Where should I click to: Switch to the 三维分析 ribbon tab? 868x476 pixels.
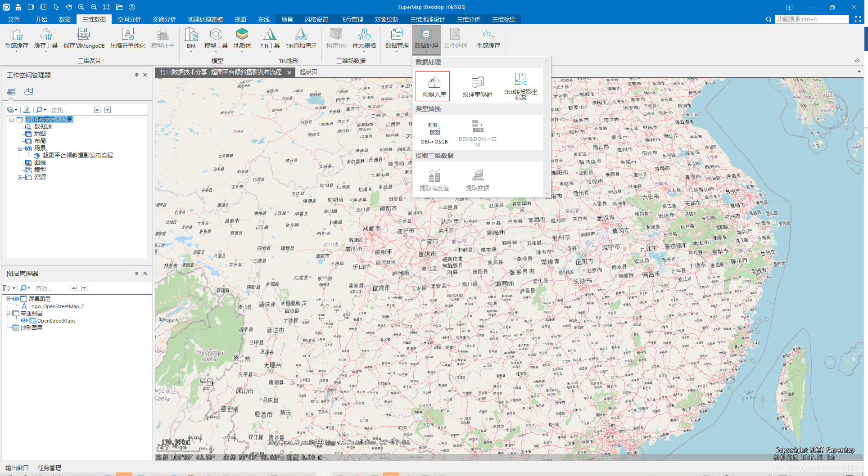[469, 19]
